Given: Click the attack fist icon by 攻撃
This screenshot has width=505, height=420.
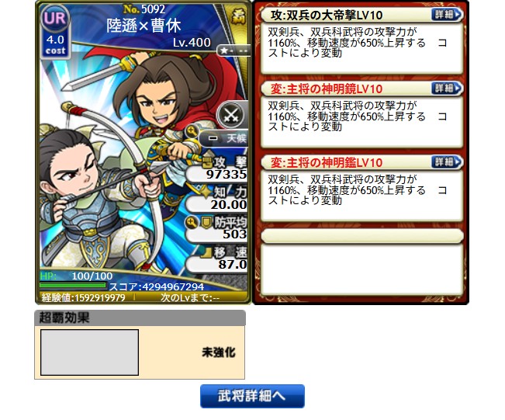Looking at the screenshot, I should (x=206, y=162).
